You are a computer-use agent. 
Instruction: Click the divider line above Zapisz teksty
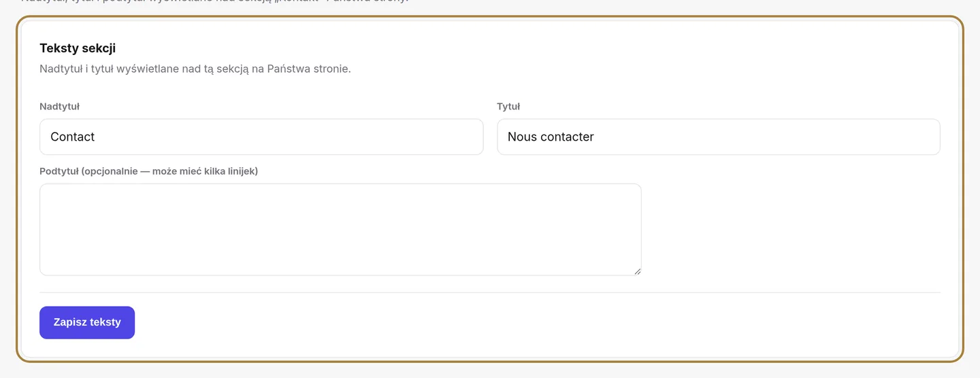(x=490, y=292)
